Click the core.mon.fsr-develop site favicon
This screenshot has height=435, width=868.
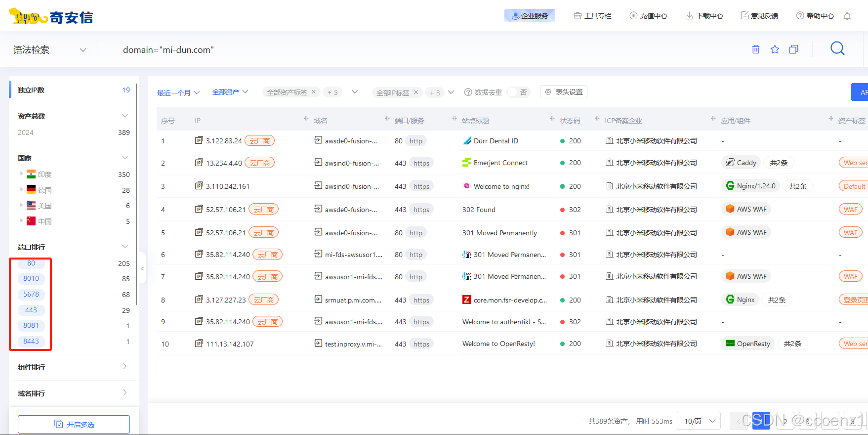pos(466,300)
